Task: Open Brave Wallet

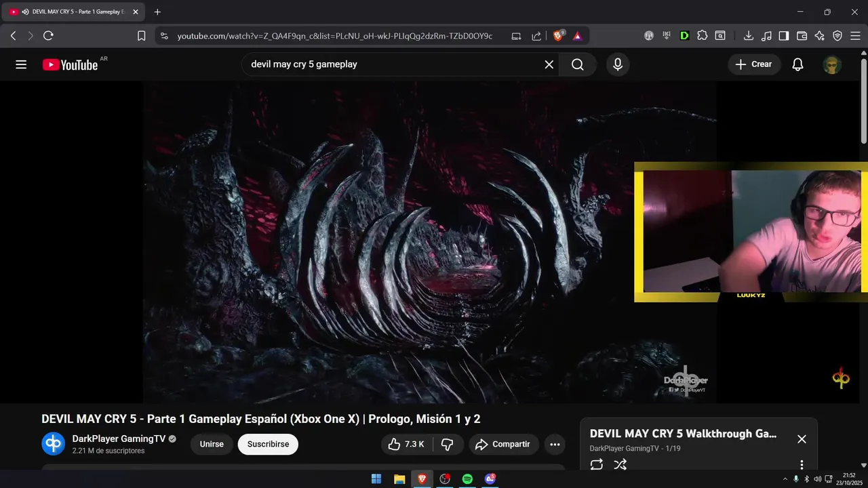Action: (802, 36)
